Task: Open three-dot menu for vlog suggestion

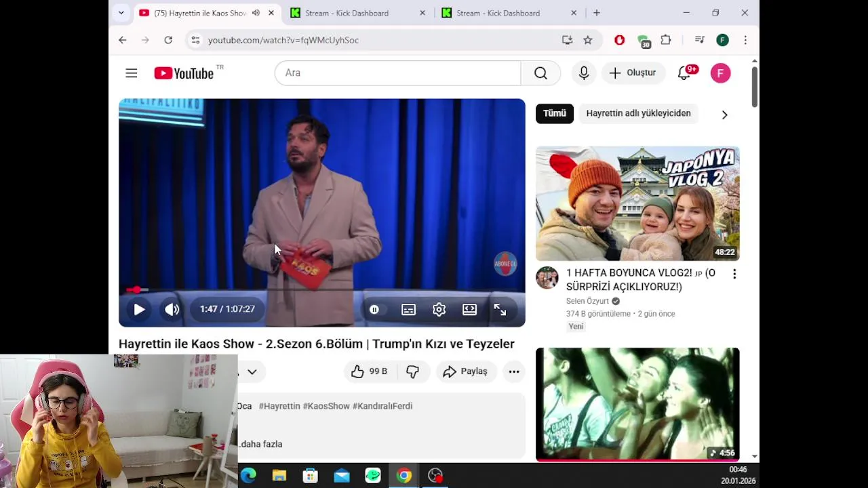Action: pos(734,274)
